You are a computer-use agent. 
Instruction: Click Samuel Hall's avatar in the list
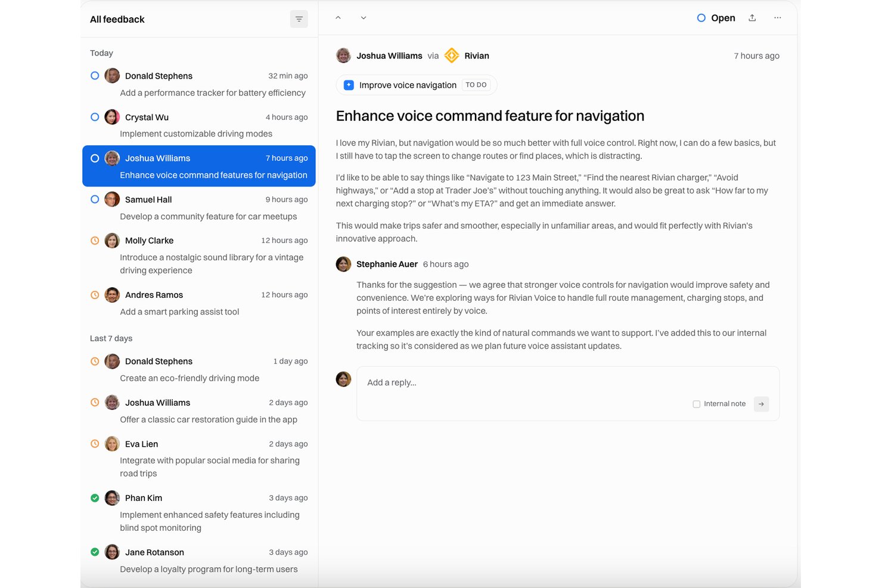click(x=112, y=199)
